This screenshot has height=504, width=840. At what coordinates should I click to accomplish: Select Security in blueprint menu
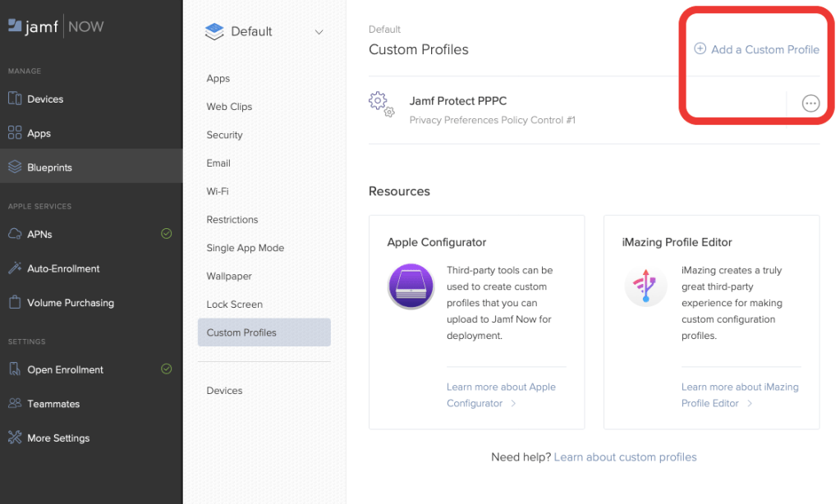pos(224,135)
